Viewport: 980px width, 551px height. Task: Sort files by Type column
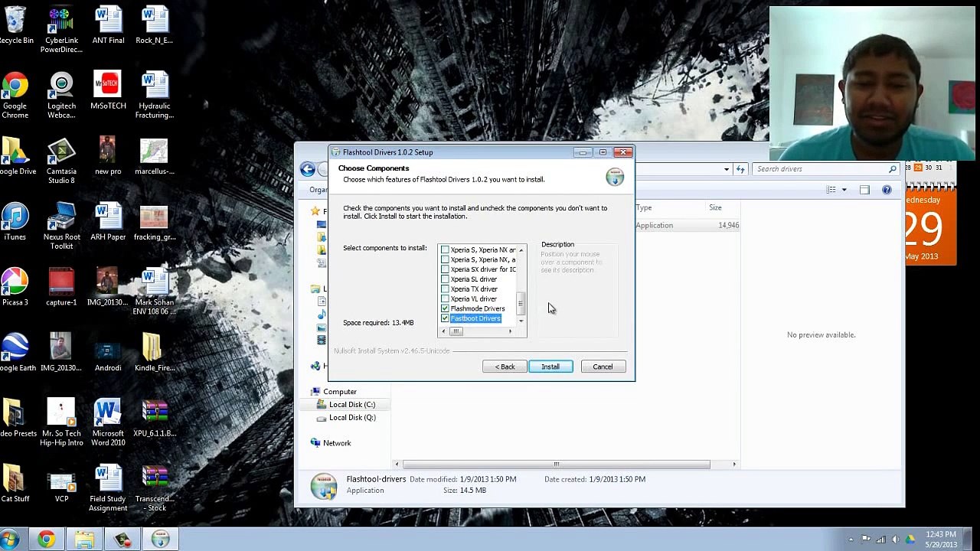(644, 207)
